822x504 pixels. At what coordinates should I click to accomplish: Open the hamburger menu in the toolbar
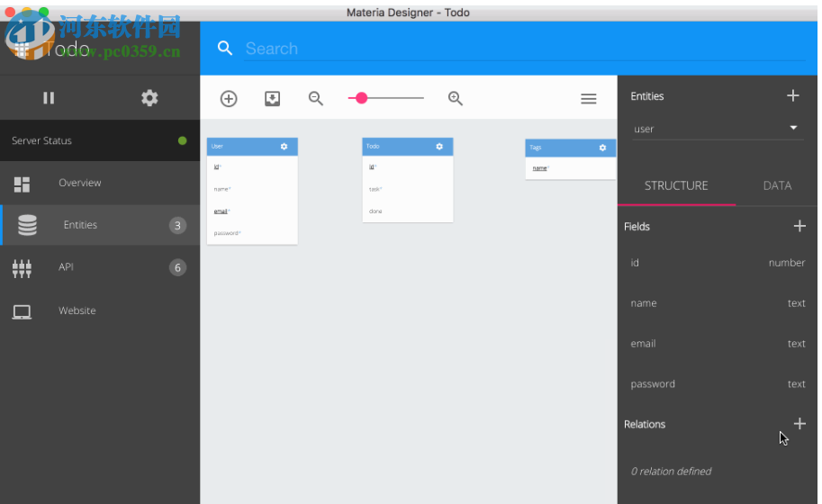(588, 98)
